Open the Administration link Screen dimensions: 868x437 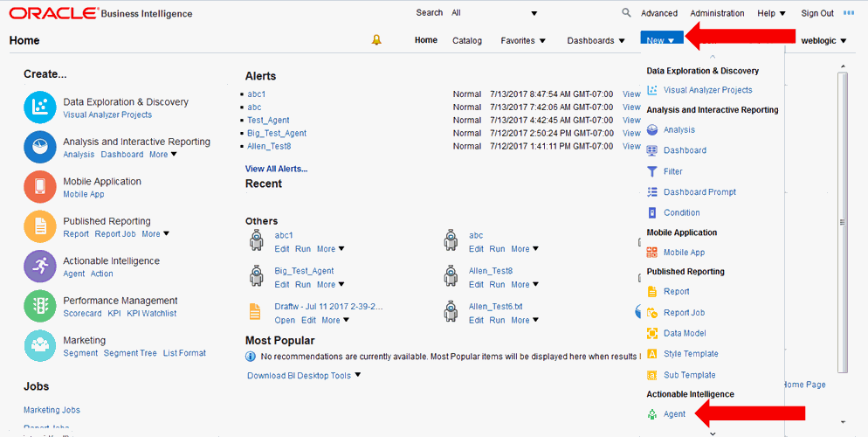click(x=717, y=13)
